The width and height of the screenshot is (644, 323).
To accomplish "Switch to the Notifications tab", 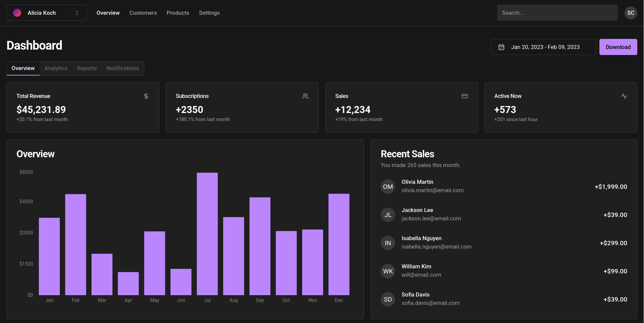I will coord(123,68).
